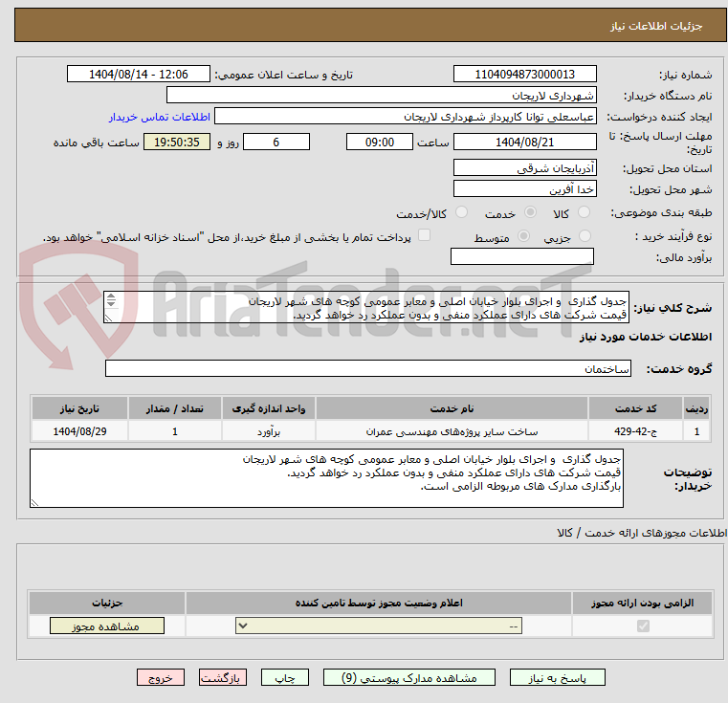Click the need date 1404/08/29 cell
Viewport: 728px width, 703px height.
(x=79, y=431)
